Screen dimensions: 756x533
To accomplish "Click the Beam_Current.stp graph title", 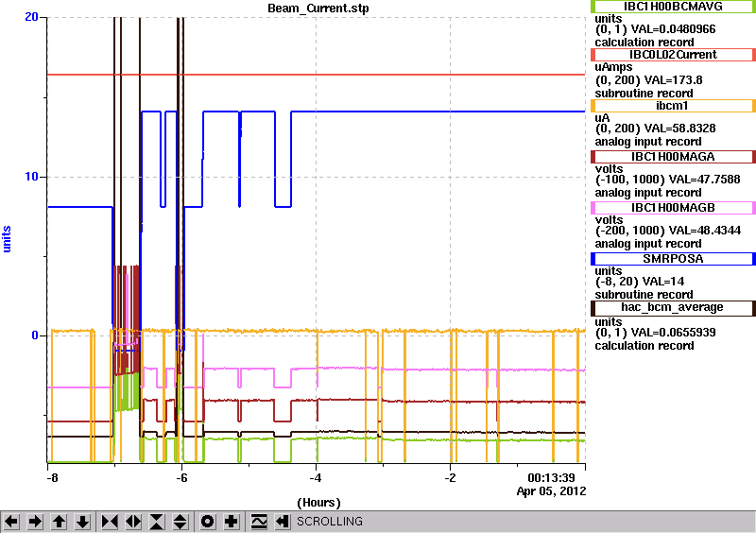I will (x=318, y=9).
